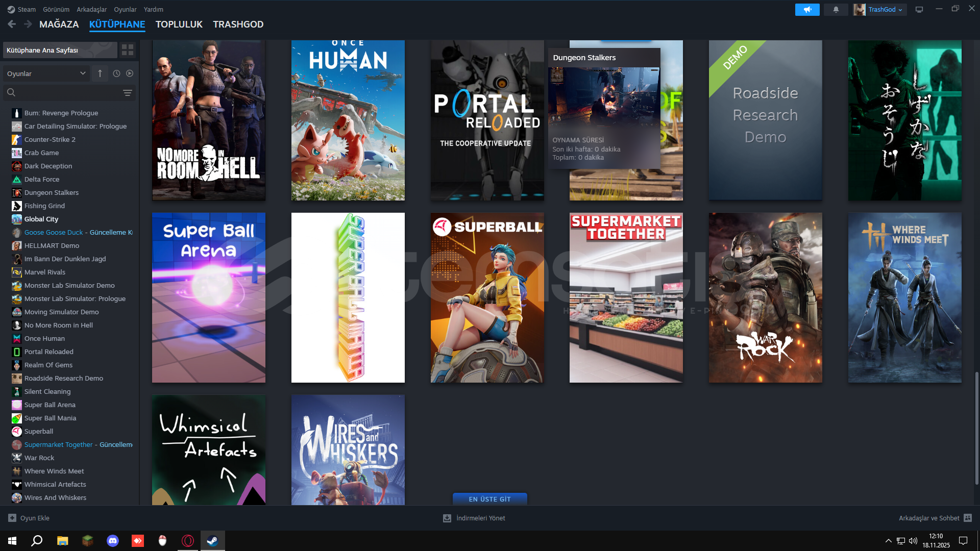Click the Big Picture mode monitor icon
The height and width of the screenshot is (551, 980).
point(919,10)
